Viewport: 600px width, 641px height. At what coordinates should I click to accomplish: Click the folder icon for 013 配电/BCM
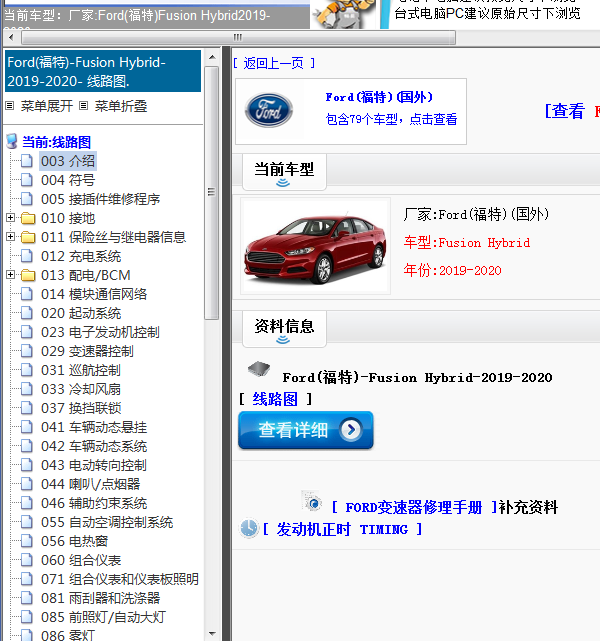[x=28, y=275]
